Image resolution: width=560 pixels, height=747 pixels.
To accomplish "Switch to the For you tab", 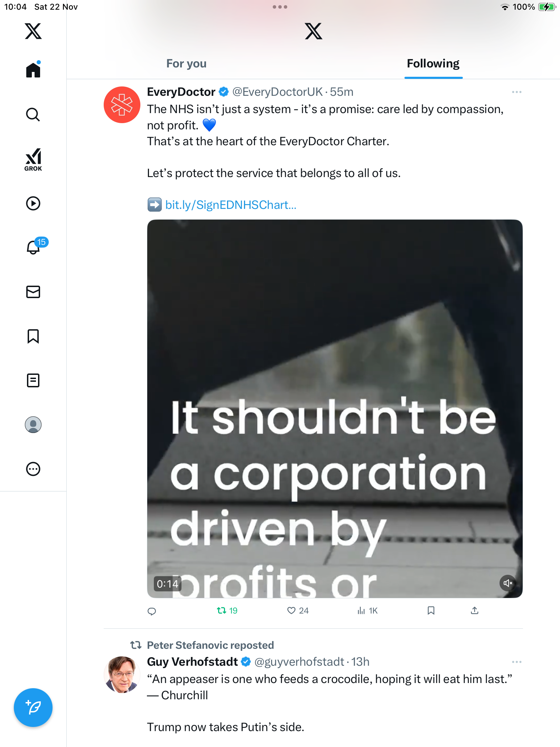I will point(186,64).
